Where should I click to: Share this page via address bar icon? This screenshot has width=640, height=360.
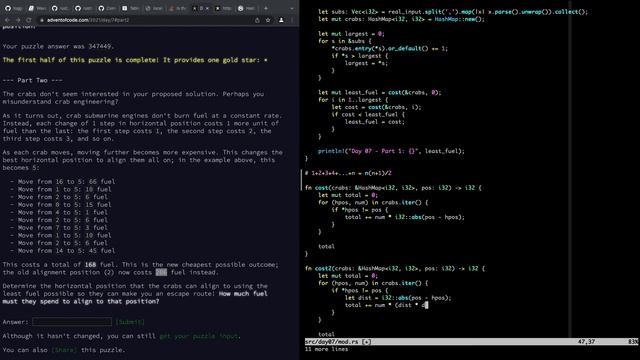pos(257,20)
